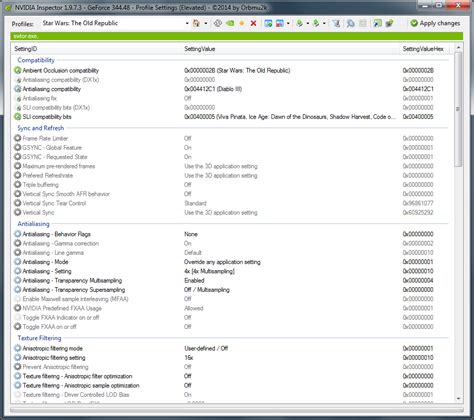This screenshot has height=420, width=474.
Task: Click the vertical scrollbar down arrow
Action: (x=458, y=398)
